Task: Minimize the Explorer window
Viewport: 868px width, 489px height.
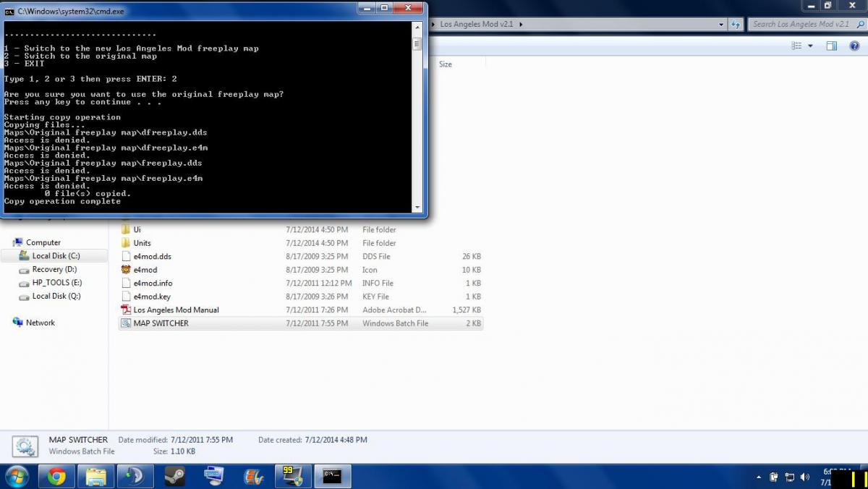Action: point(810,6)
